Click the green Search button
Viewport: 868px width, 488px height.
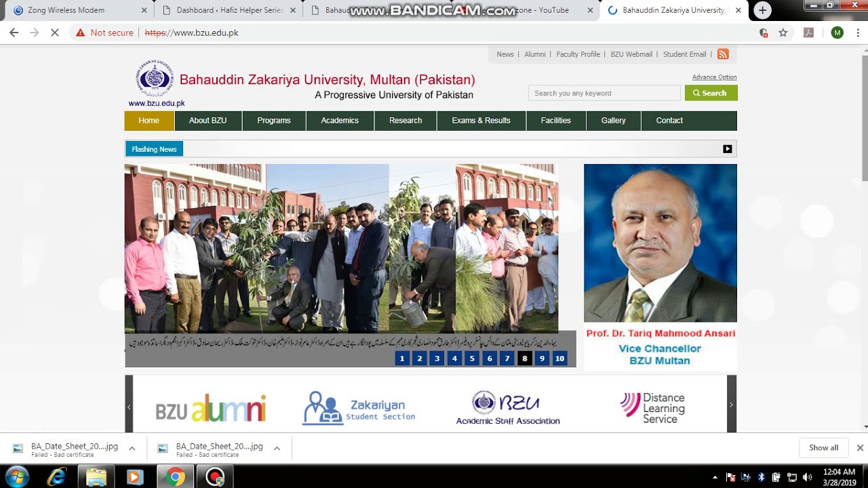[x=711, y=93]
